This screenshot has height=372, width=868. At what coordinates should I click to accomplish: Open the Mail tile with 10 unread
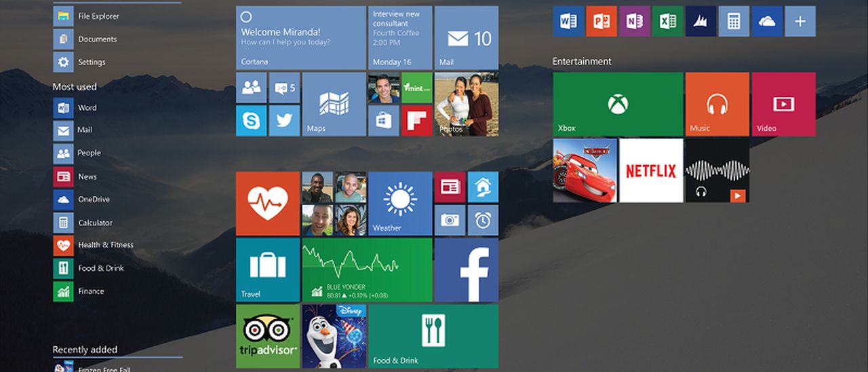(x=466, y=38)
